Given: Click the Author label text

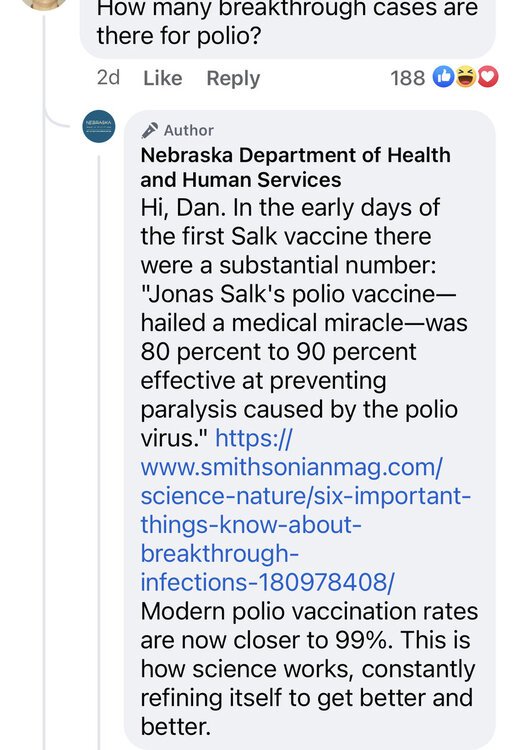Looking at the screenshot, I should pyautogui.click(x=189, y=131).
